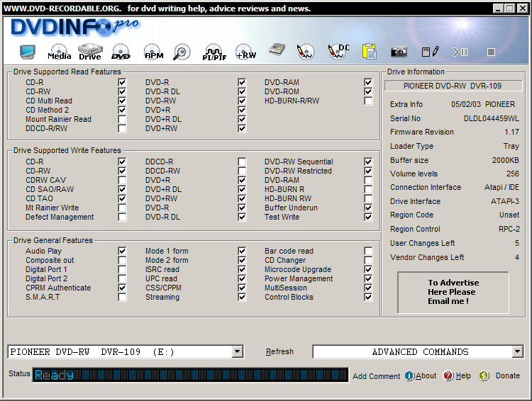
Task: Open the Media info tool
Action: (59, 52)
